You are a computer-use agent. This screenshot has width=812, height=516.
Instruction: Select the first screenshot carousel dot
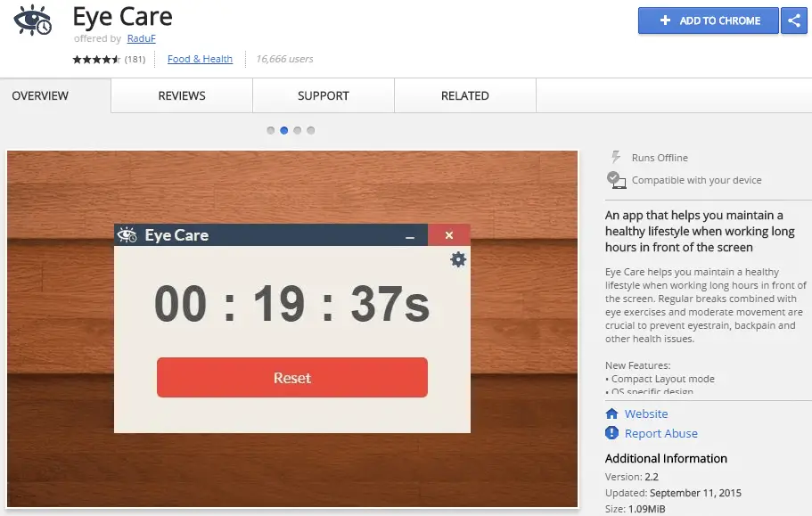(270, 130)
